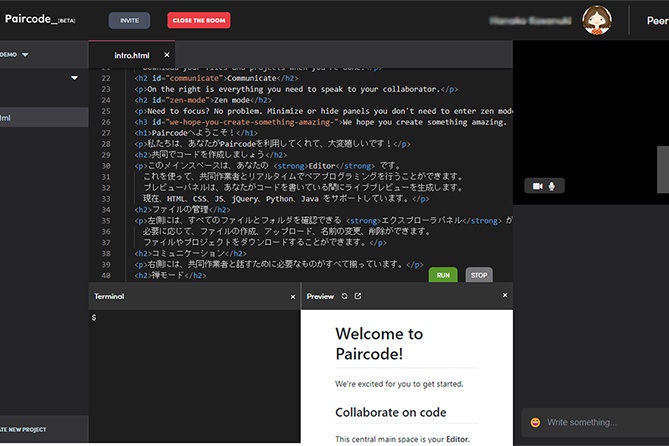
Task: Run the code with RUN button
Action: click(x=443, y=274)
